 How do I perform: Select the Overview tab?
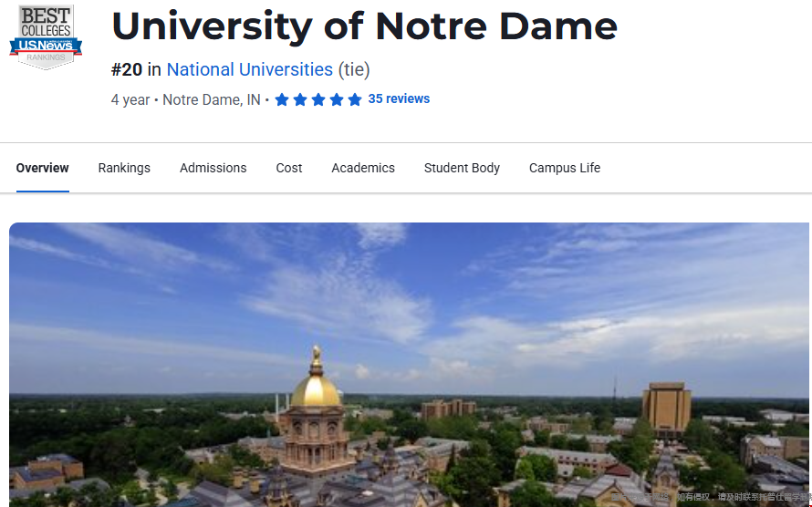(42, 168)
